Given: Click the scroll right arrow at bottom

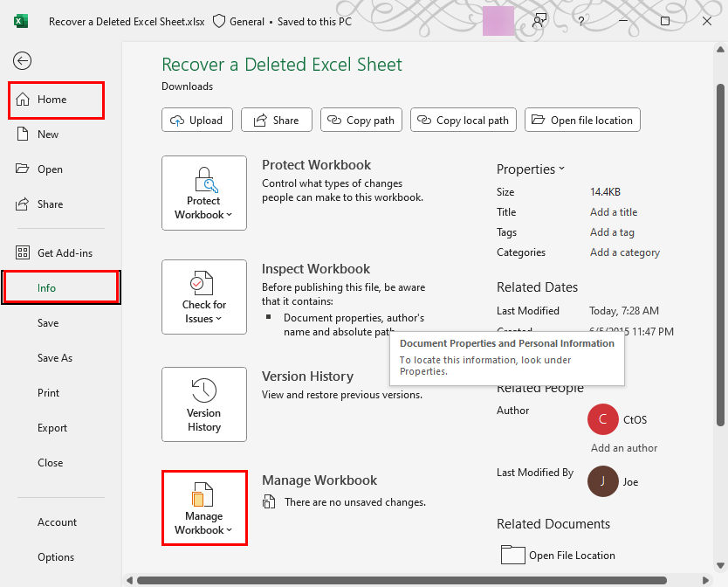Looking at the screenshot, I should click(705, 580).
